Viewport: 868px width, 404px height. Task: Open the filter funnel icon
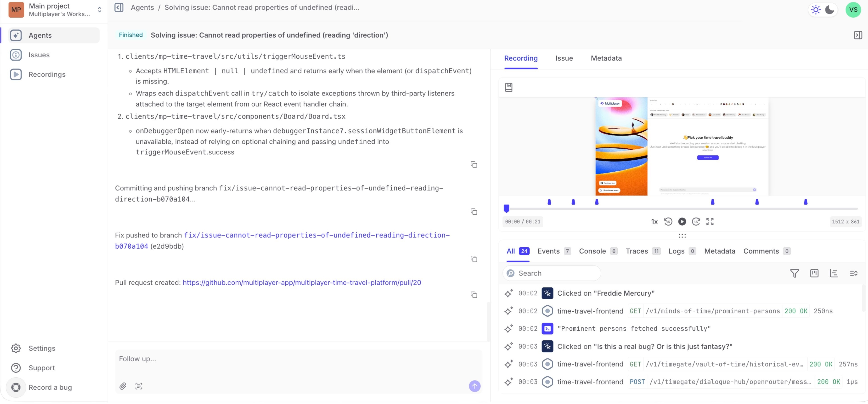(794, 274)
